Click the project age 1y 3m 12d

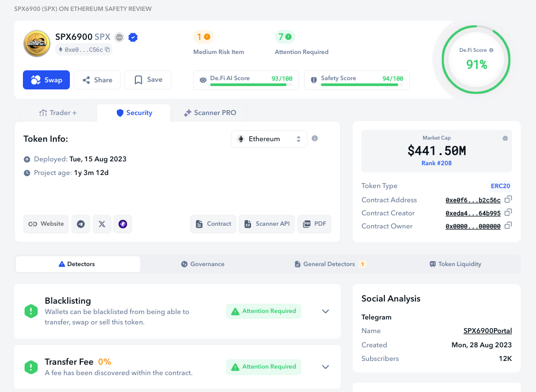tap(91, 173)
